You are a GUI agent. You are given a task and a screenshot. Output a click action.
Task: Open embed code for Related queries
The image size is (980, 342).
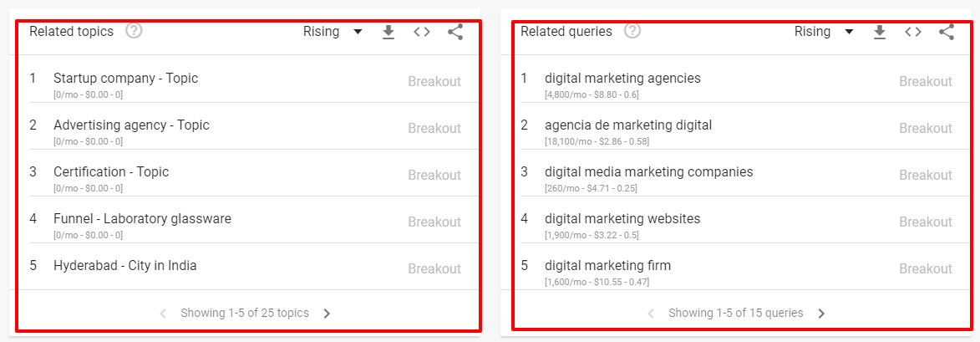tap(913, 32)
